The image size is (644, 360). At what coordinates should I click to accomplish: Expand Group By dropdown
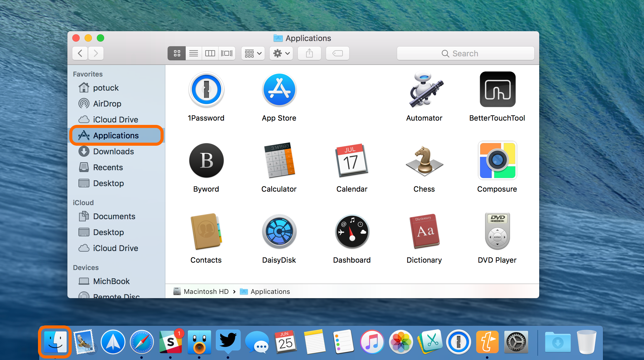(252, 53)
